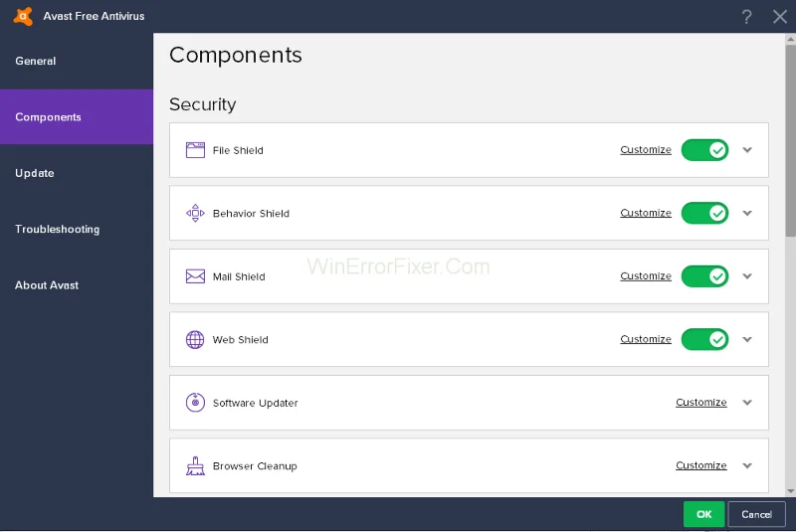Click the vertical scrollbar of components list
The width and height of the screenshot is (796, 532).
point(790,139)
